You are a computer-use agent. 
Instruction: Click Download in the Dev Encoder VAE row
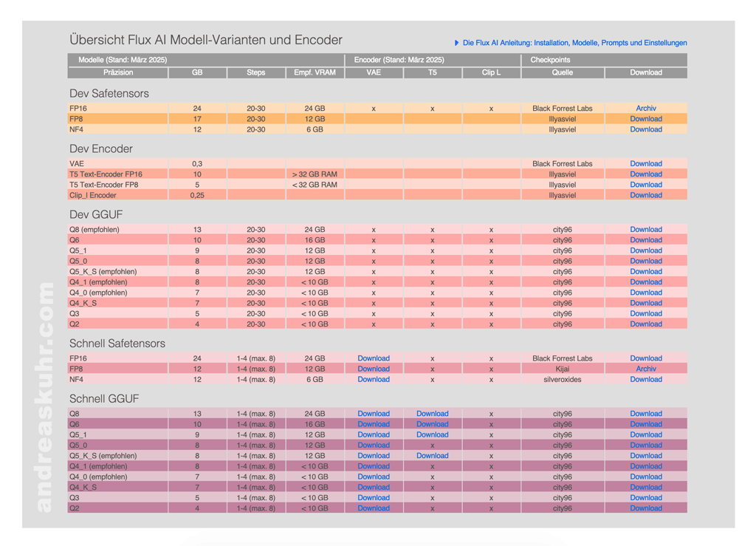tap(645, 164)
